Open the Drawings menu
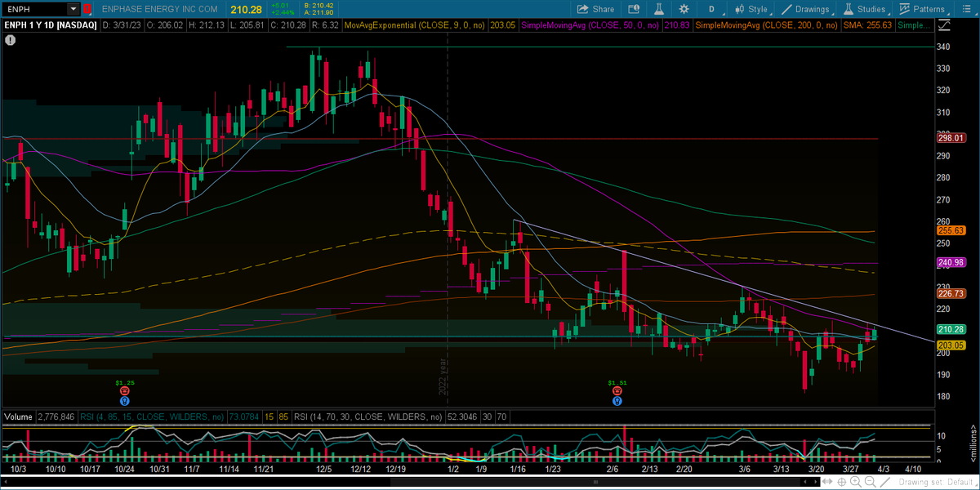The image size is (980, 490). 806,9
